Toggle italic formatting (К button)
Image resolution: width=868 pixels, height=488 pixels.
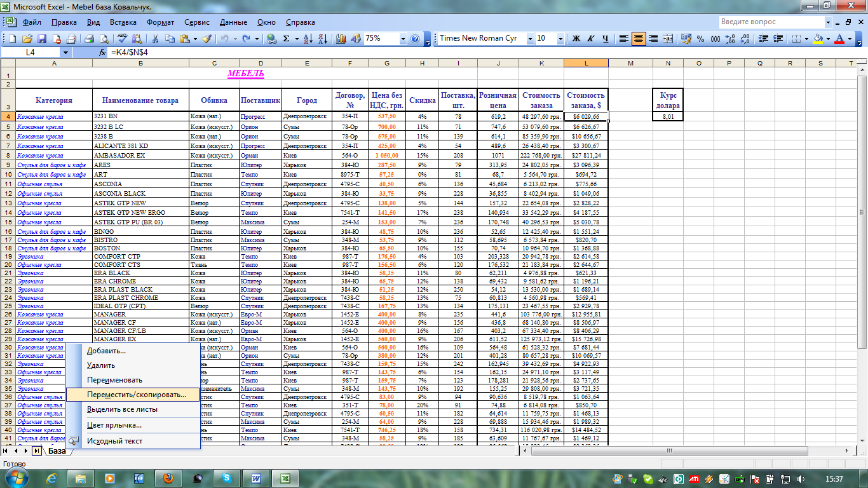click(591, 39)
